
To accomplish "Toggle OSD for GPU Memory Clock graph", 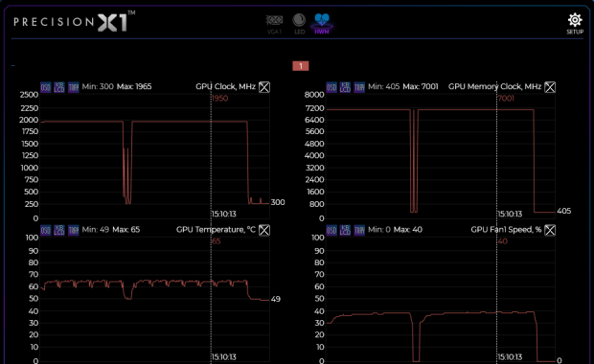I will click(x=331, y=87).
